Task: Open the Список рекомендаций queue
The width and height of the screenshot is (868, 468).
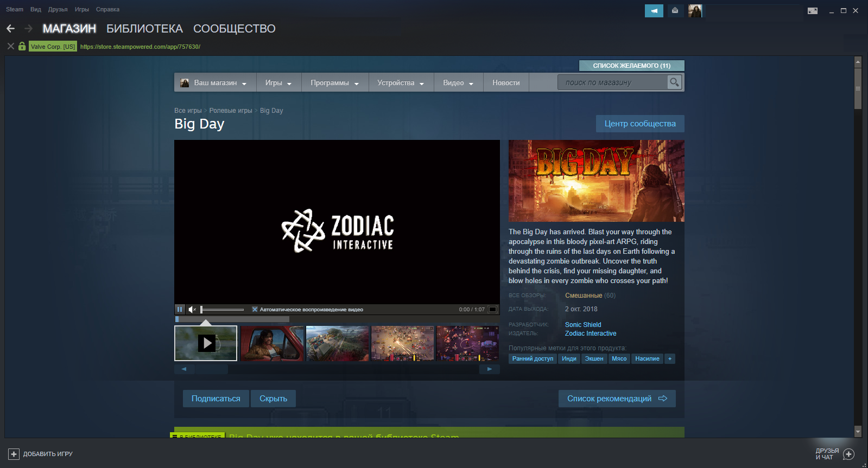Action: click(x=617, y=399)
